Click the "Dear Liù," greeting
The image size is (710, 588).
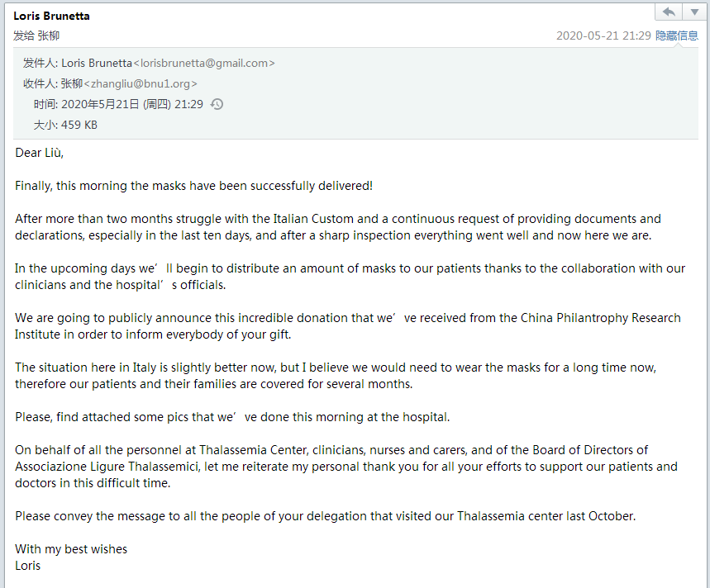[x=40, y=153]
